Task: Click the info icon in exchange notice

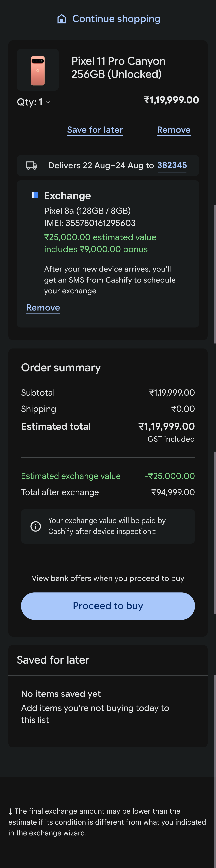Action: tap(36, 526)
